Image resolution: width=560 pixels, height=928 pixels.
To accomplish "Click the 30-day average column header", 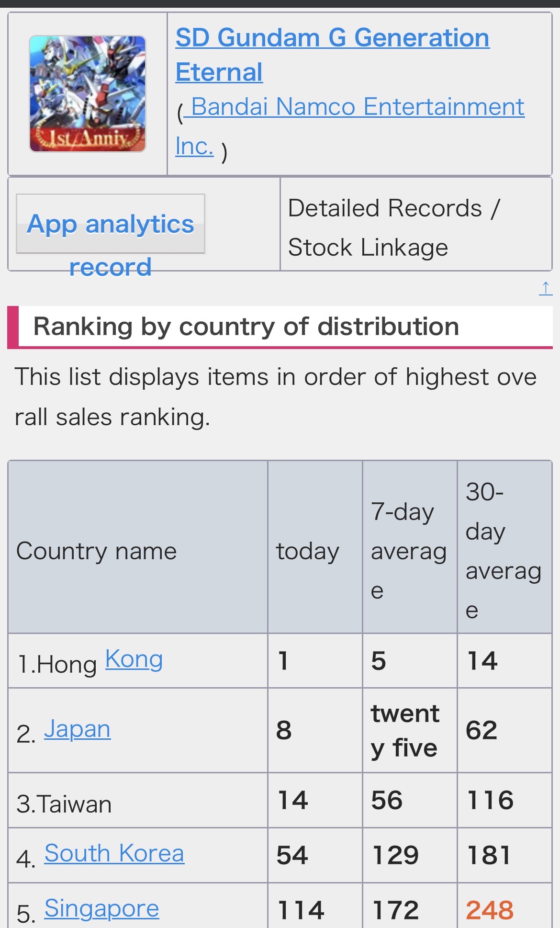I will tap(504, 551).
